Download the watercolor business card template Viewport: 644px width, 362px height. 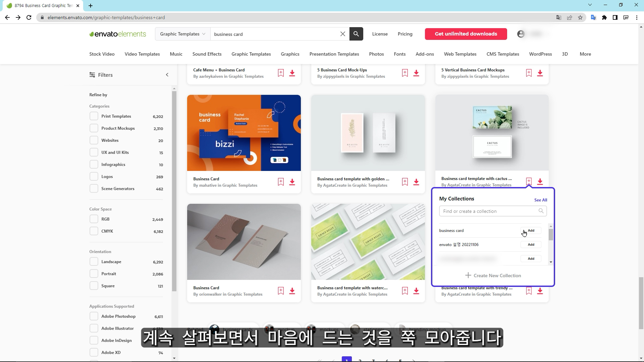(x=416, y=291)
